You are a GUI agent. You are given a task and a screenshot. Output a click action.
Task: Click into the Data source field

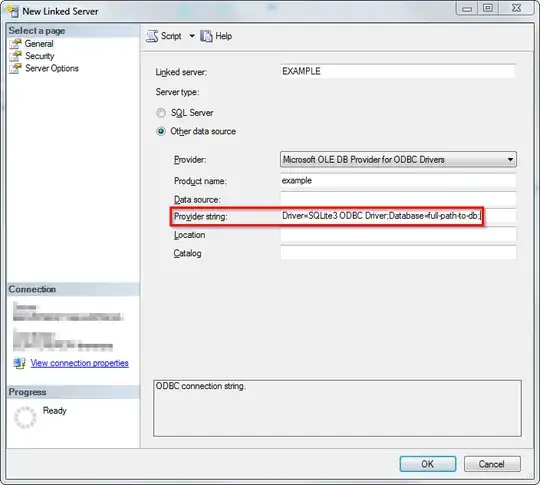[x=398, y=199]
